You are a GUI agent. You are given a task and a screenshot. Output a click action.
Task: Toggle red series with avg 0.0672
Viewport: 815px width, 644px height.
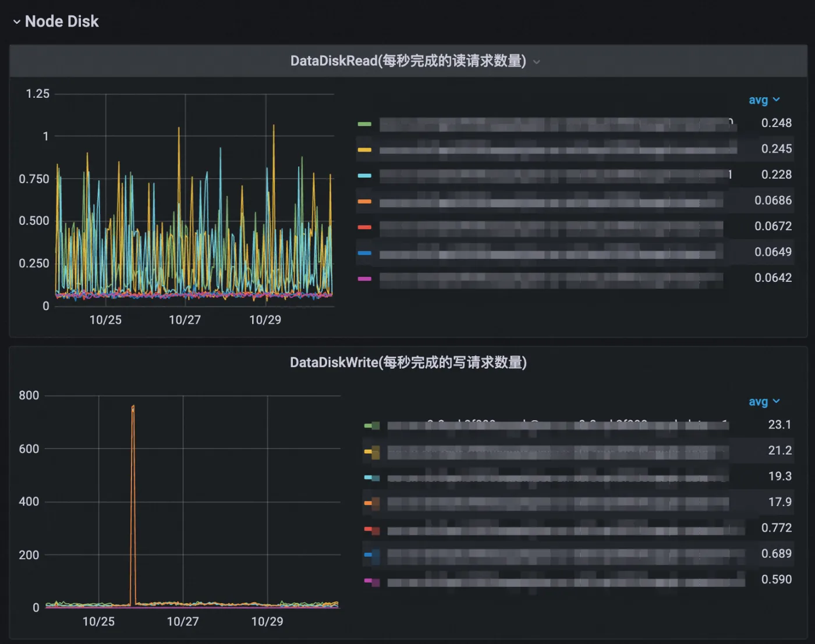(364, 227)
